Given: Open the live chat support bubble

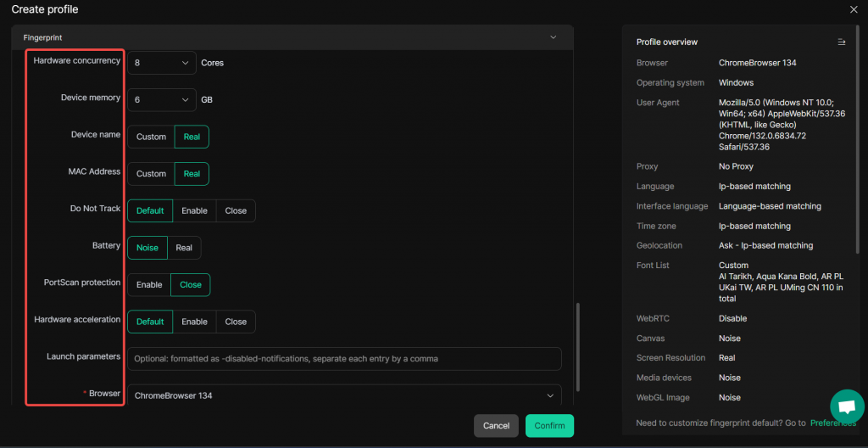Looking at the screenshot, I should (846, 406).
